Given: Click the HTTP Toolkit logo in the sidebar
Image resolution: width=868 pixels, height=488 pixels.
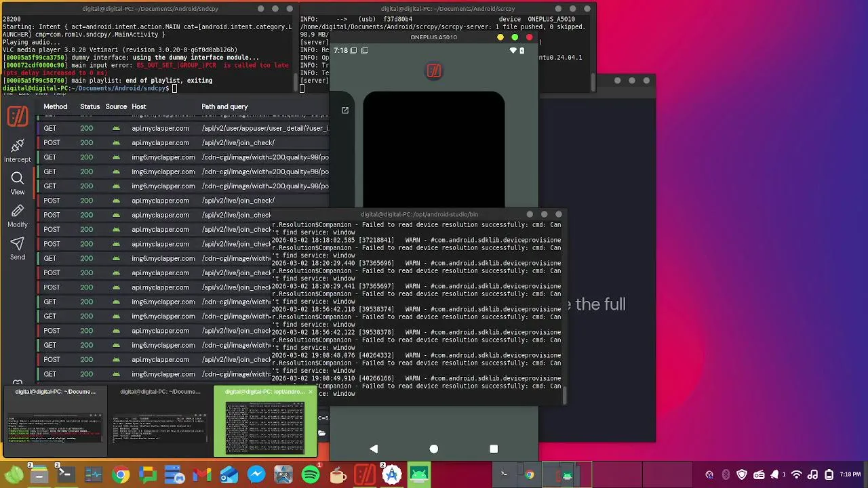Looking at the screenshot, I should 18,117.
